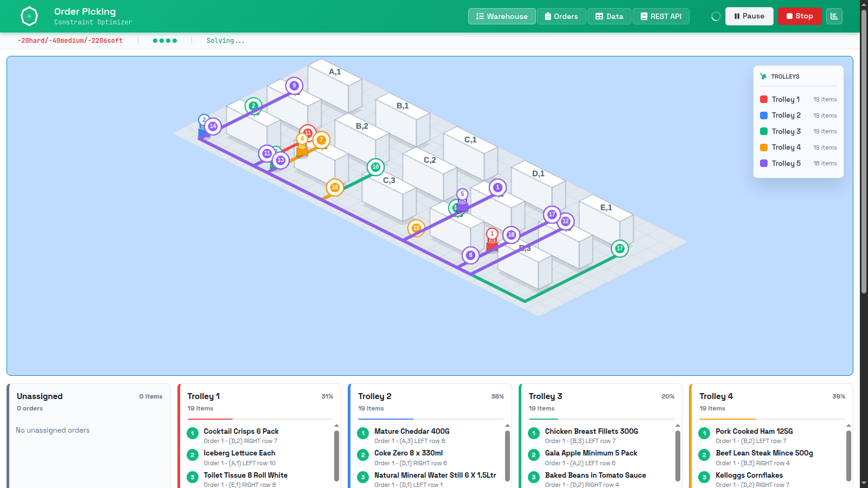
Task: Click the Trolley 3 list scrollbar
Action: 678,455
